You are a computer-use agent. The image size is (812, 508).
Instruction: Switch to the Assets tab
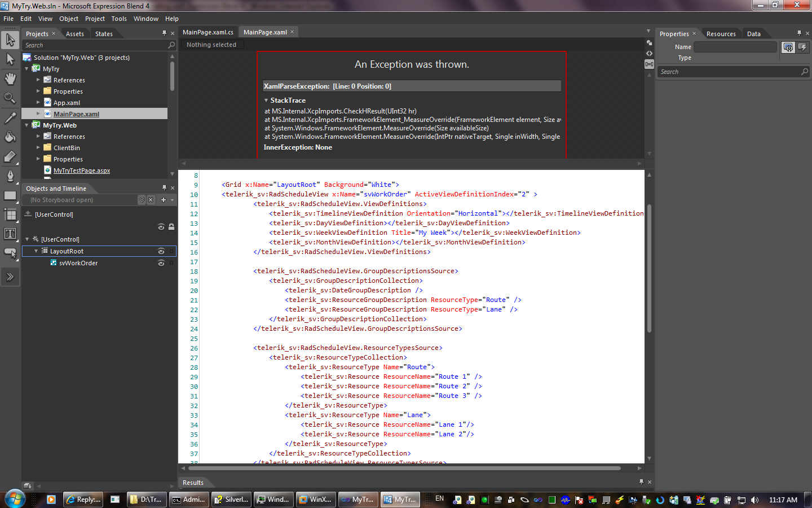click(x=75, y=34)
